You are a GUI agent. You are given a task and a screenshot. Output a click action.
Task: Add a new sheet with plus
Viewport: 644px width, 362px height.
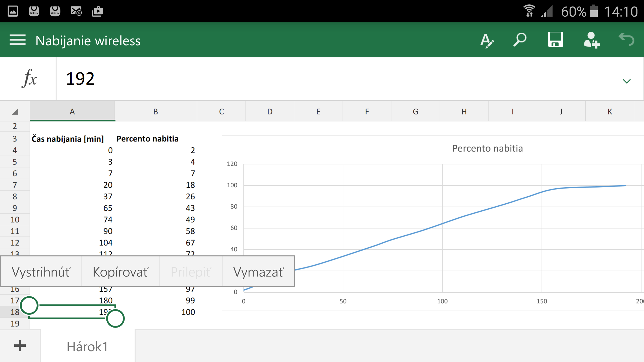coord(20,346)
